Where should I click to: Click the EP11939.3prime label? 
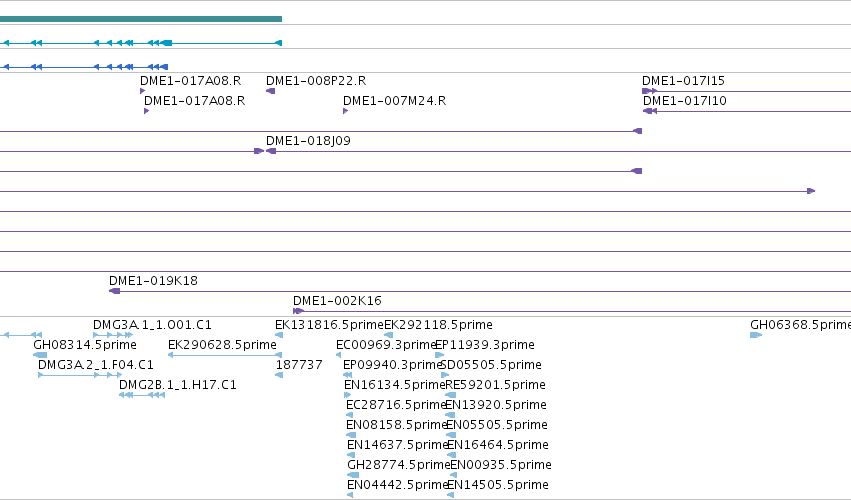(x=485, y=345)
